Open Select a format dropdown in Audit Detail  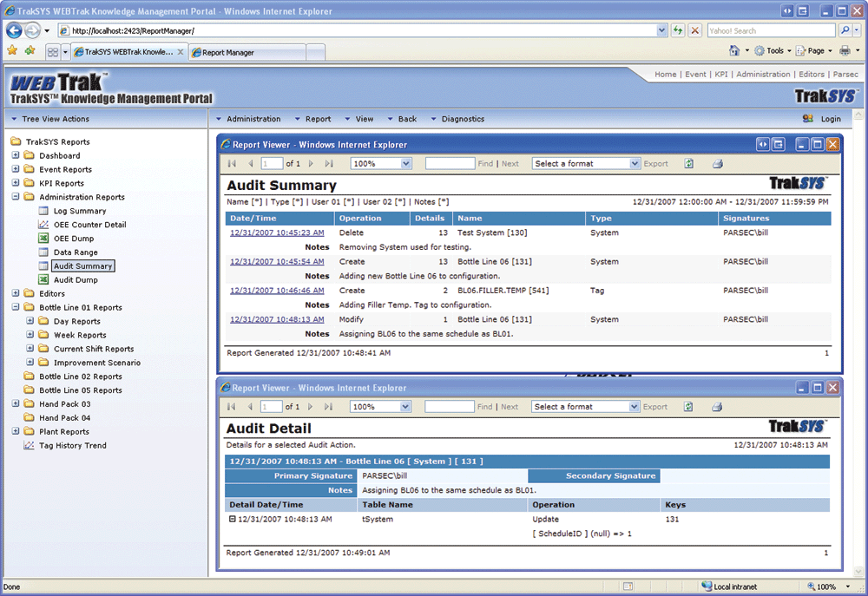tap(634, 406)
